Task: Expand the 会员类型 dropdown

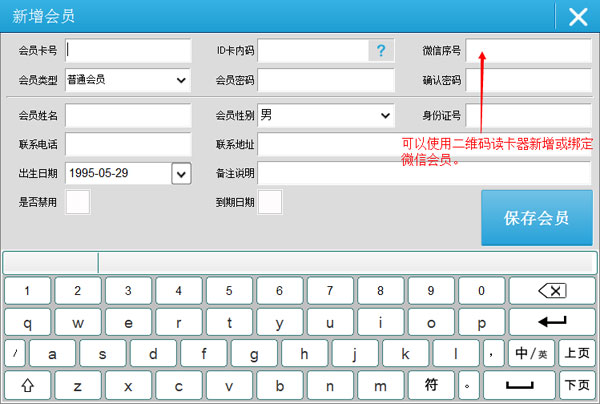Action: click(181, 80)
